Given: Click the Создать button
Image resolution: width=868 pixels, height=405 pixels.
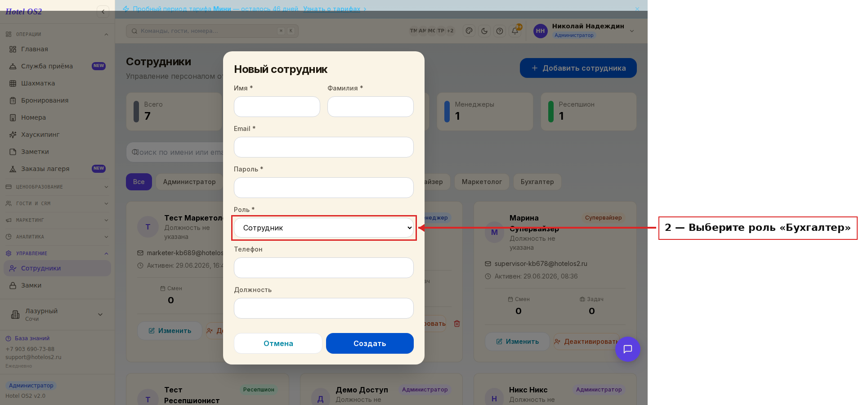Looking at the screenshot, I should [x=370, y=343].
